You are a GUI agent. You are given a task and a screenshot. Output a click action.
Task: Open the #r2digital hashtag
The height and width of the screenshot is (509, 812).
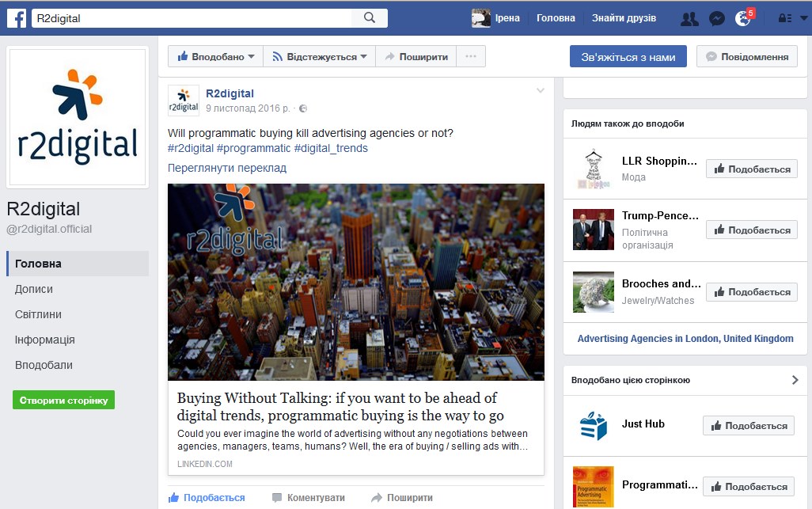pyautogui.click(x=191, y=148)
